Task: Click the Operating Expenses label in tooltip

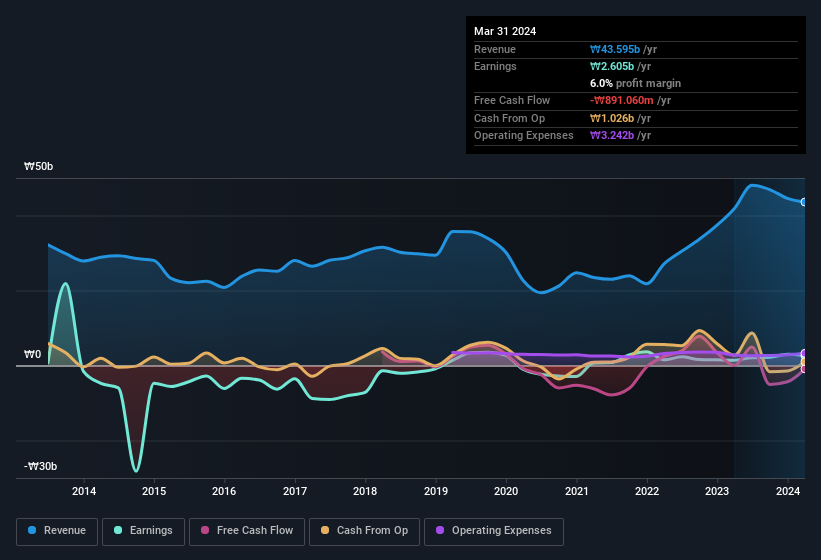Action: click(x=524, y=135)
